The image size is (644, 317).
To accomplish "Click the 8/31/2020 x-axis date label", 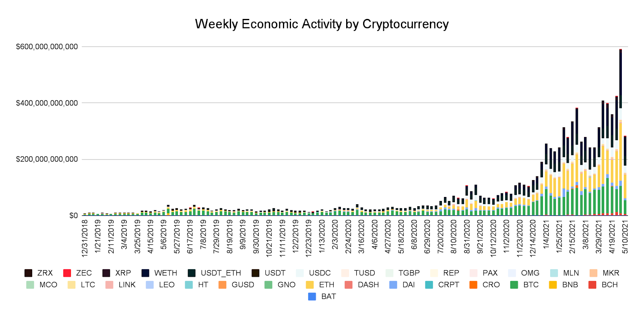I will [467, 236].
